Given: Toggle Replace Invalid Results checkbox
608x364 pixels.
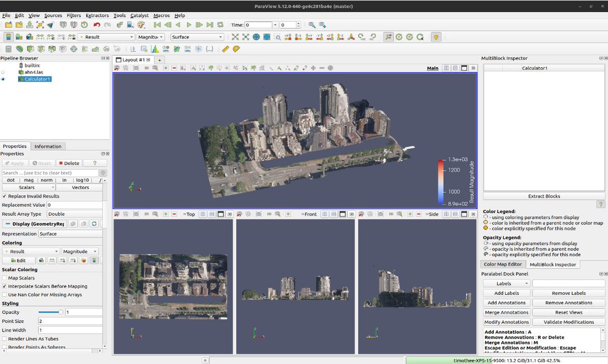Looking at the screenshot, I should [x=5, y=196].
